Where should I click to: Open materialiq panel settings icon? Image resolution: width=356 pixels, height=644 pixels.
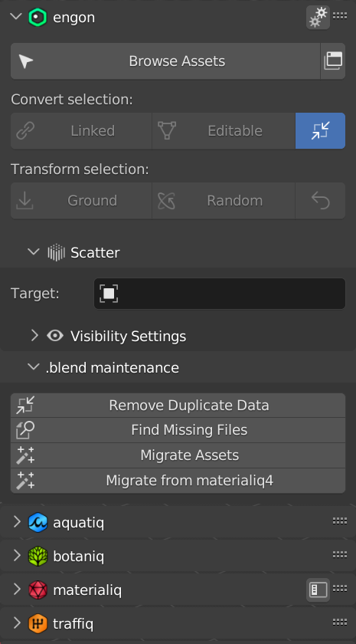318,590
